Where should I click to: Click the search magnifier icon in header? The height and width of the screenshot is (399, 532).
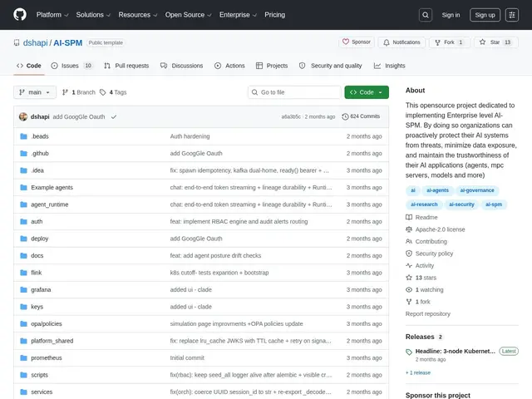tap(425, 15)
